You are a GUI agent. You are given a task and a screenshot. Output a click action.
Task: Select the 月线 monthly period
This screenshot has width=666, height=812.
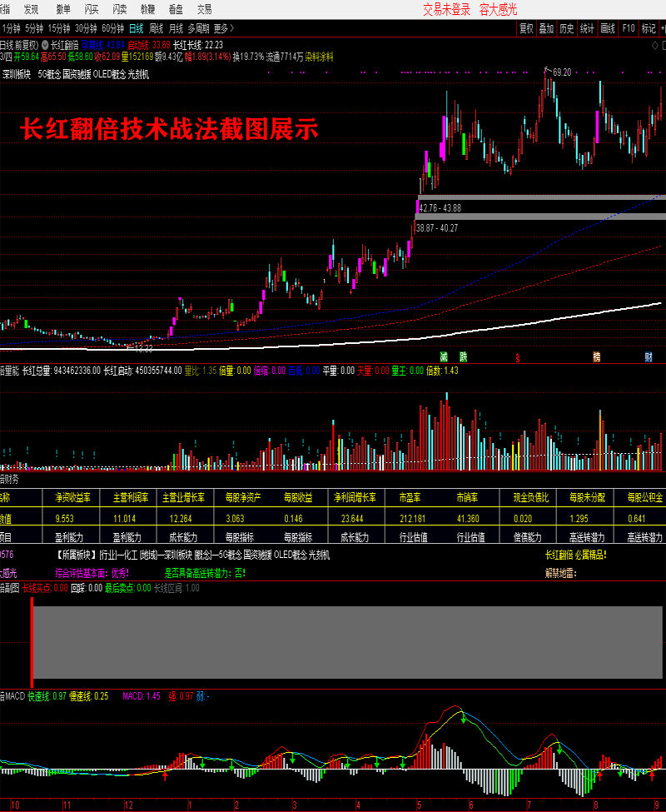[175, 28]
